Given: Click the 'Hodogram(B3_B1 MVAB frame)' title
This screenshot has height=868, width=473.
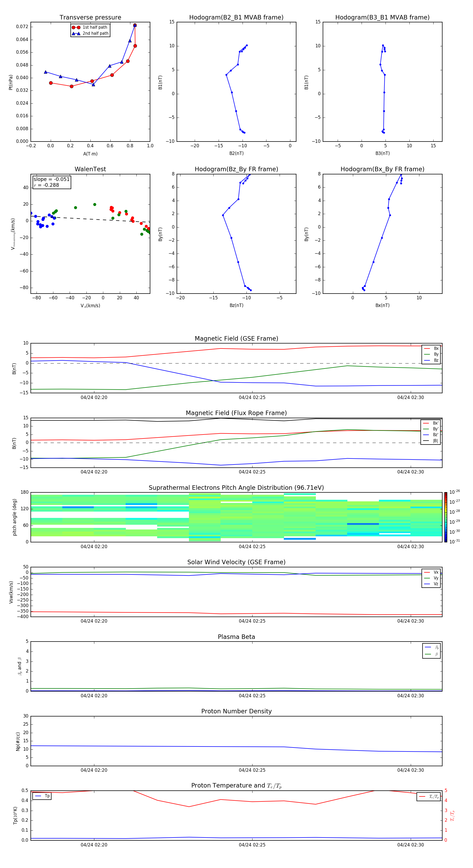Looking at the screenshot, I should pyautogui.click(x=382, y=18).
